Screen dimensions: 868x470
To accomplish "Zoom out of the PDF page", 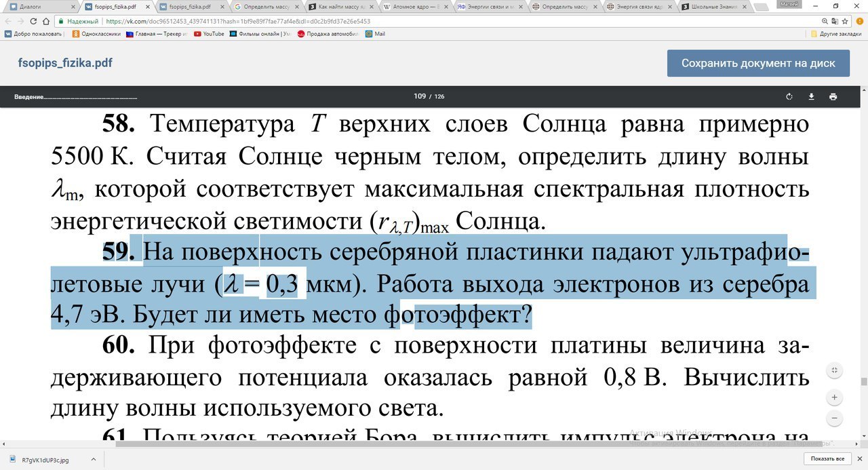I will tap(835, 418).
